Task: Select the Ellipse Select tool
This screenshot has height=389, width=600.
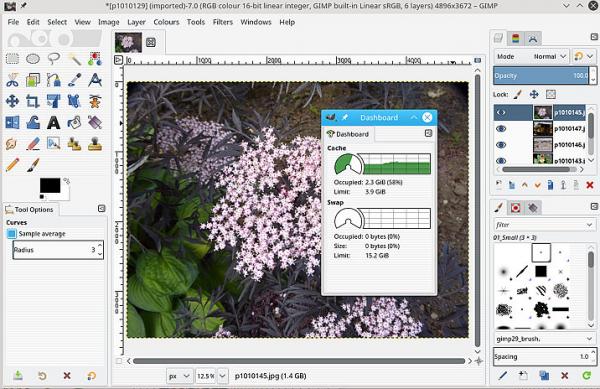Action: pos(33,59)
